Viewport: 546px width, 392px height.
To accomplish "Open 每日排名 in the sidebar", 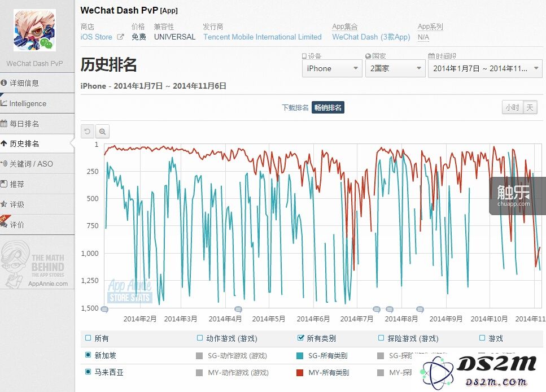I will (x=37, y=124).
